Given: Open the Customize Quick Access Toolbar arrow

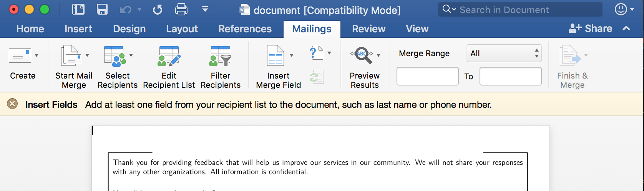Looking at the screenshot, I should point(205,9).
